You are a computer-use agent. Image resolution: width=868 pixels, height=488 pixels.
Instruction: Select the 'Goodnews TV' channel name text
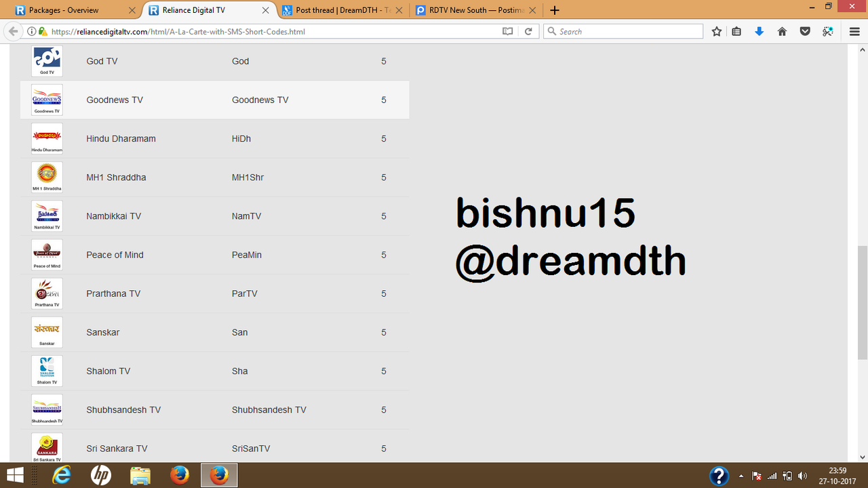[x=115, y=100]
